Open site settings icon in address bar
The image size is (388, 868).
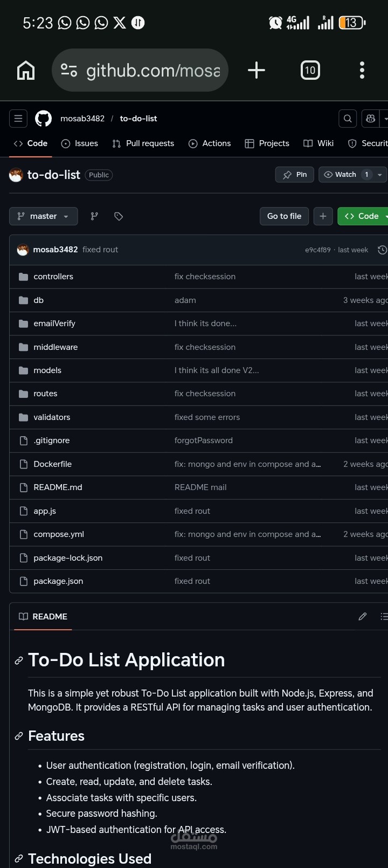point(69,70)
